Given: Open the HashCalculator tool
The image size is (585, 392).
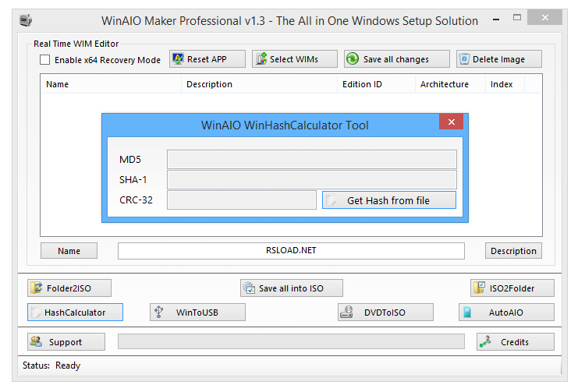Looking at the screenshot, I should 75,313.
